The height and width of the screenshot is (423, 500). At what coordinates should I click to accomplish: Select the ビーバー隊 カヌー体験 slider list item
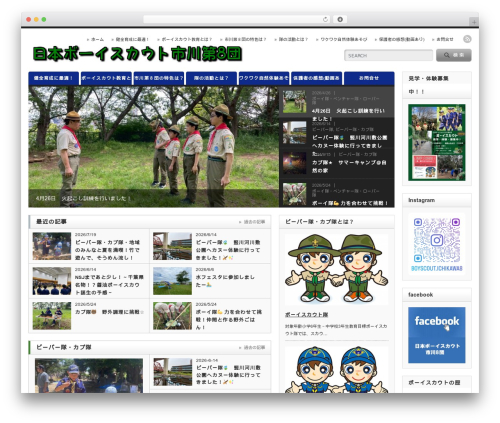337,133
